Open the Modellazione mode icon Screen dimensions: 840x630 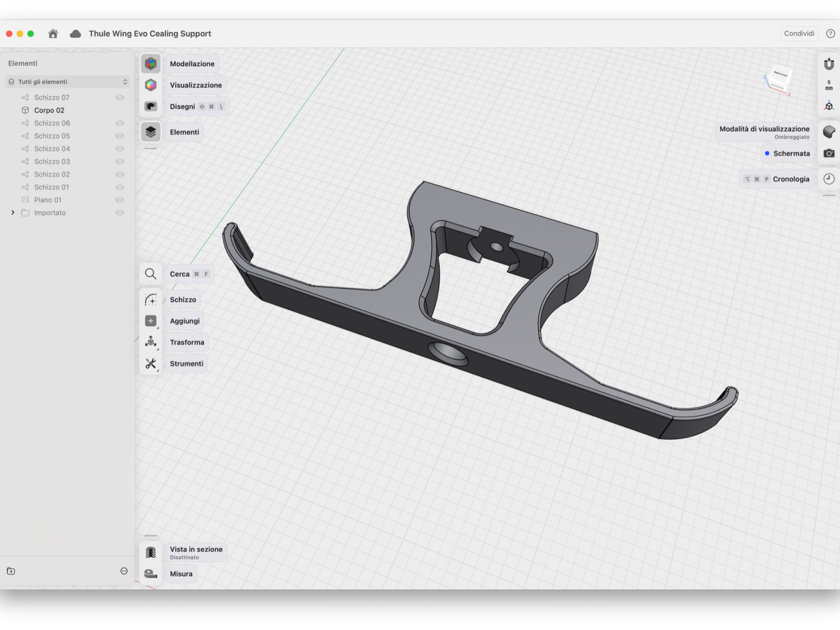pyautogui.click(x=151, y=63)
